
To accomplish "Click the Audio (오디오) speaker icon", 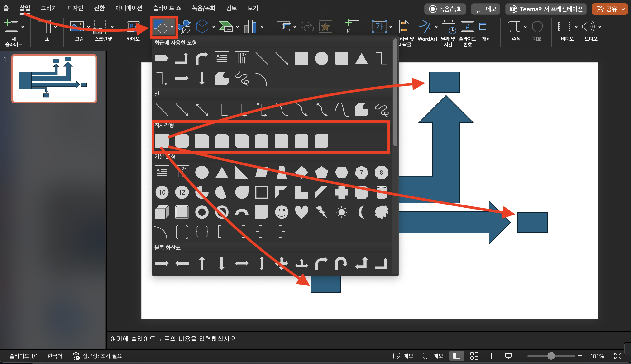I will point(588,27).
